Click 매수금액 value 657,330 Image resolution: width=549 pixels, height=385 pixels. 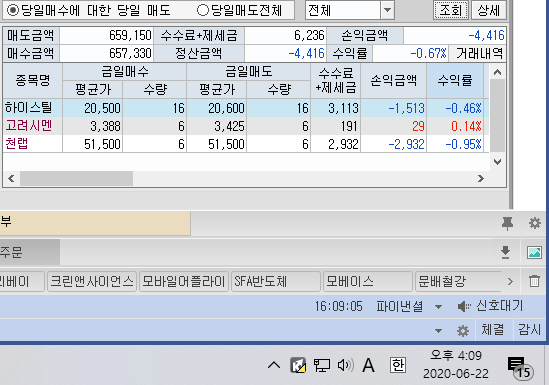pyautogui.click(x=106, y=54)
